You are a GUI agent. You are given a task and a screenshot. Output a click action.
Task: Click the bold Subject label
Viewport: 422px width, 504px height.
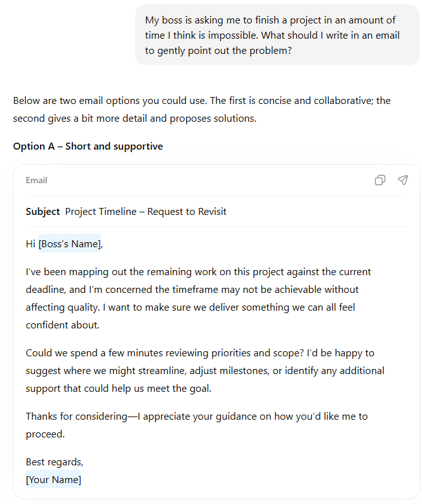click(43, 212)
